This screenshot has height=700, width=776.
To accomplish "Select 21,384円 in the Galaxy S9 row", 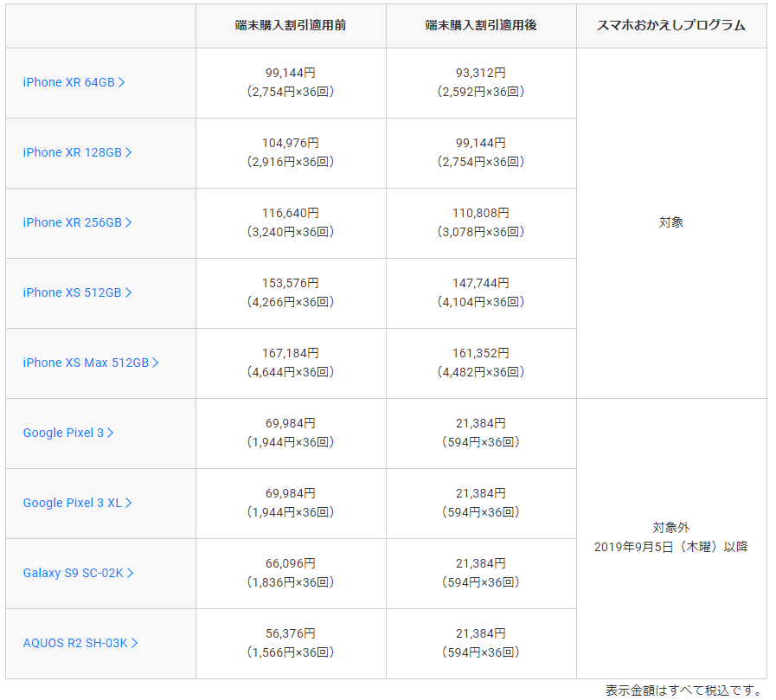I will pyautogui.click(x=481, y=564).
